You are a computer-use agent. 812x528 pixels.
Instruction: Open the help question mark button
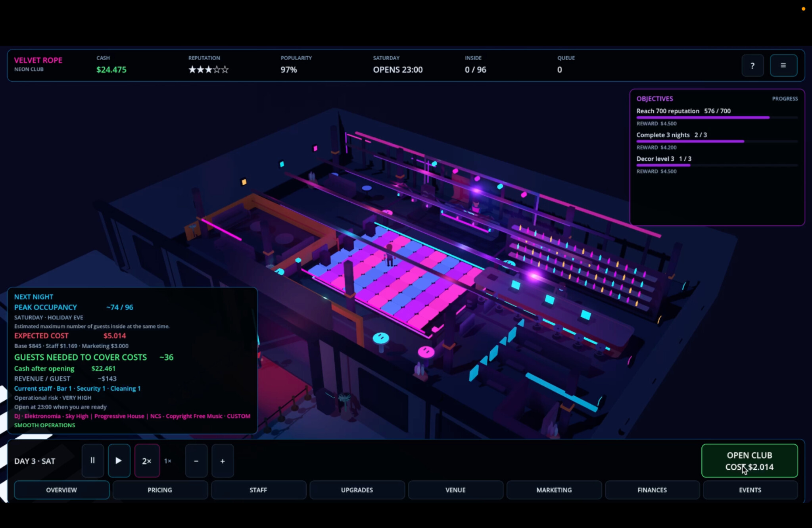pyautogui.click(x=752, y=65)
